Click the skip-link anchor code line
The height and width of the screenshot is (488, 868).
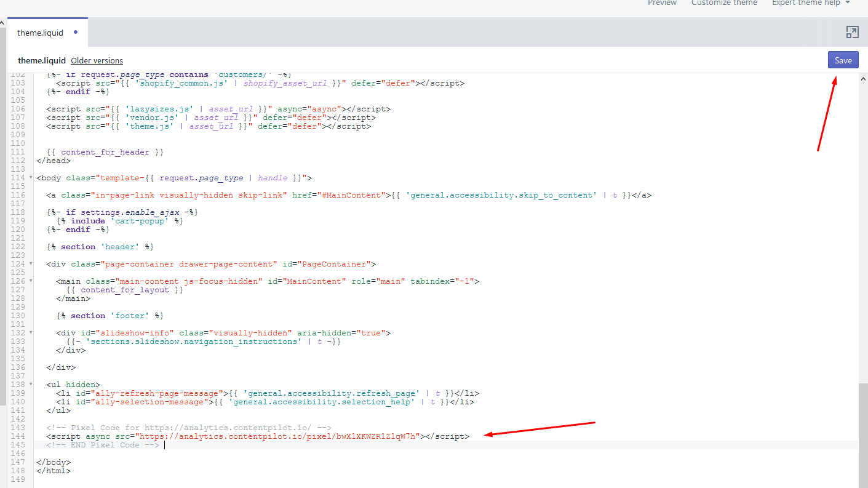click(x=349, y=195)
